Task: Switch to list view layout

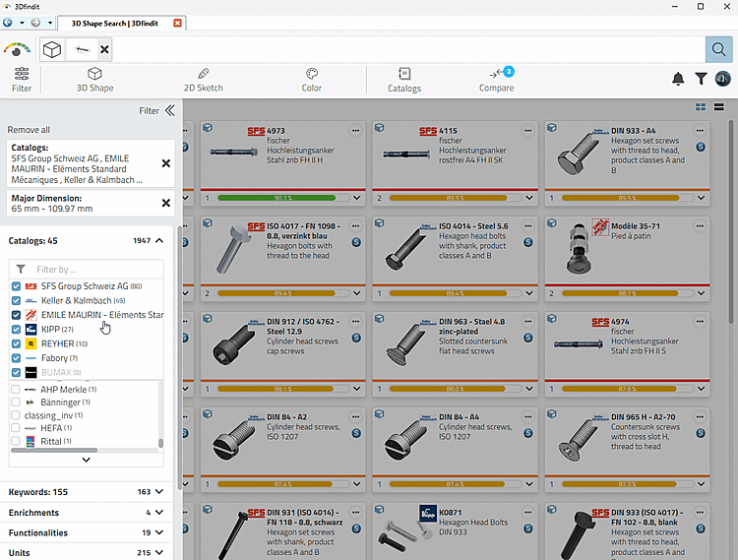Action: [x=718, y=107]
